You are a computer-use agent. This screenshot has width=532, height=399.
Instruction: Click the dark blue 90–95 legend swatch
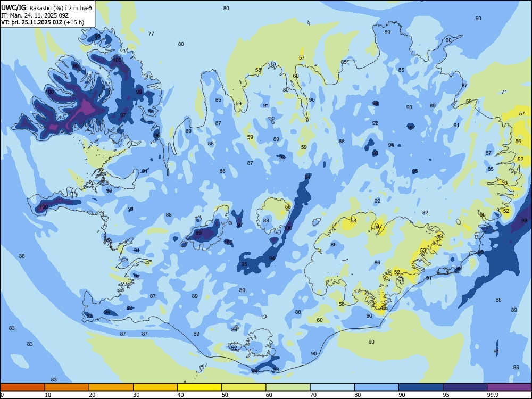[421, 387]
